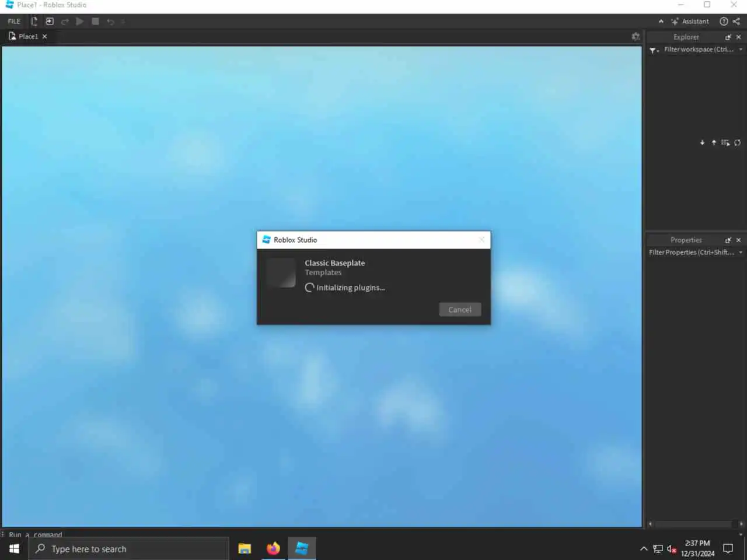Image resolution: width=747 pixels, height=560 pixels.
Task: Click the Explorer down arrow icon
Action: pos(702,142)
